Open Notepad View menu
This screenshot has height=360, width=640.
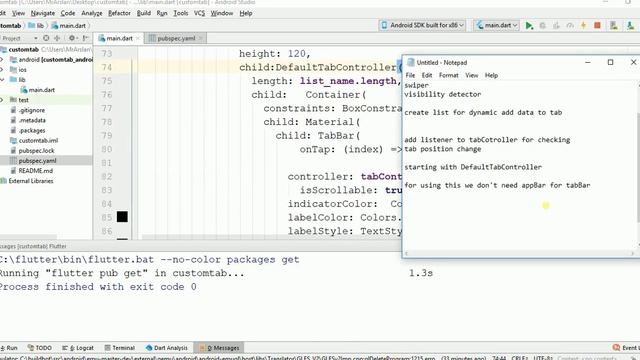click(x=471, y=75)
